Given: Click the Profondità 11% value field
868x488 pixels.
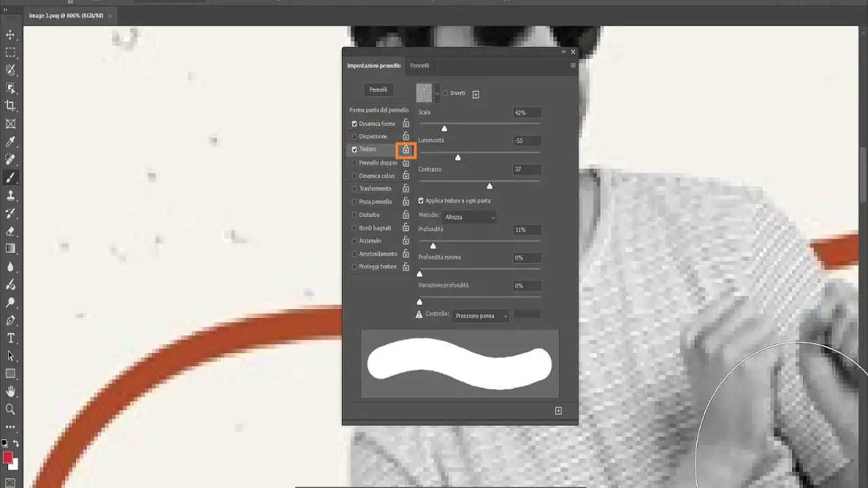Looking at the screenshot, I should point(527,230).
